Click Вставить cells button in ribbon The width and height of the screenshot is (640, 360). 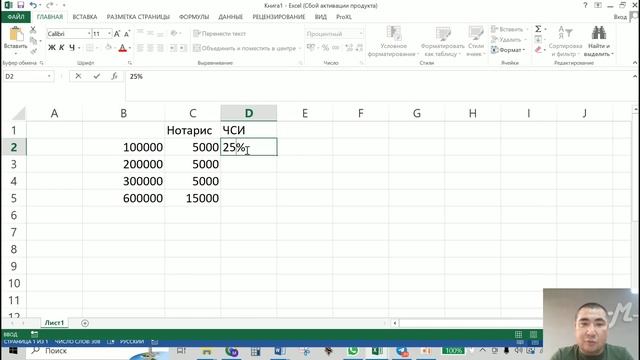tap(507, 29)
